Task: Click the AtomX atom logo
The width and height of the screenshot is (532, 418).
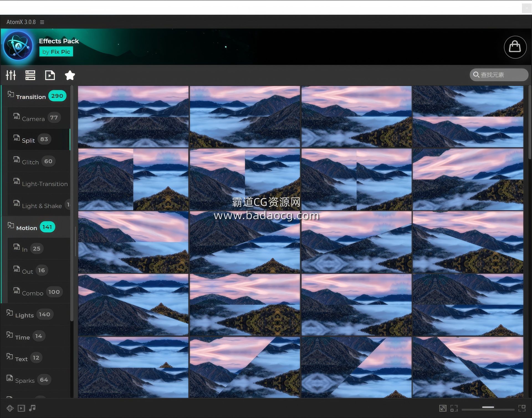Action: point(19,46)
